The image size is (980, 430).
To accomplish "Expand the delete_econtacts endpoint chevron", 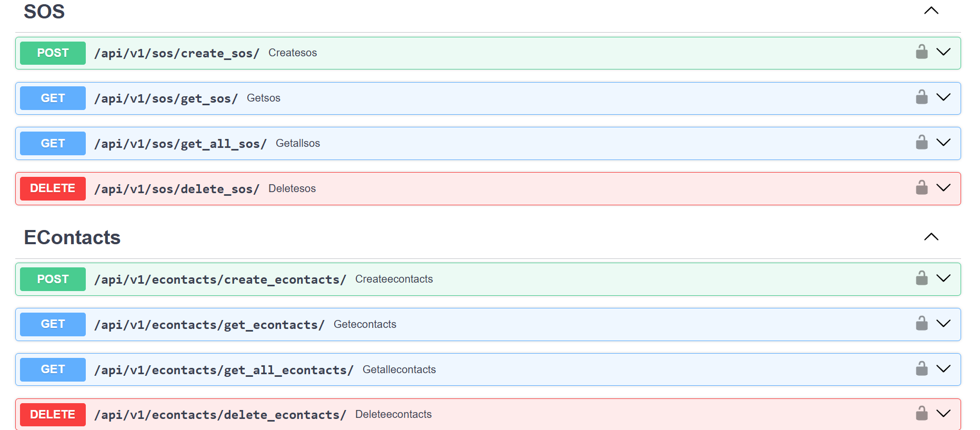I will point(944,414).
